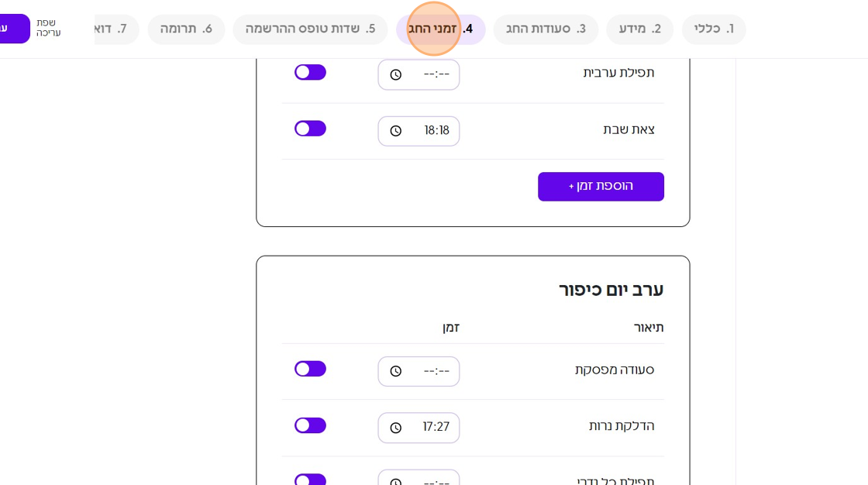Click the clock icon in תפילת ערבית time field
This screenshot has width=868, height=485.
pyautogui.click(x=396, y=75)
